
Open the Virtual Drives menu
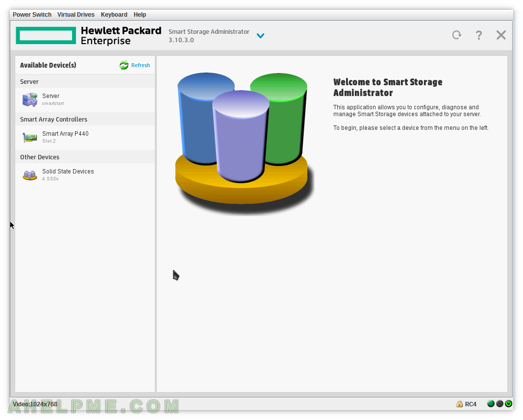75,15
